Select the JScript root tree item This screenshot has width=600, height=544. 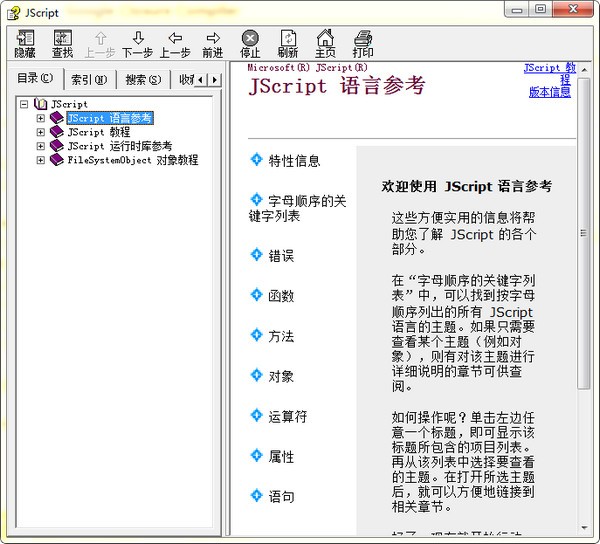pos(69,104)
